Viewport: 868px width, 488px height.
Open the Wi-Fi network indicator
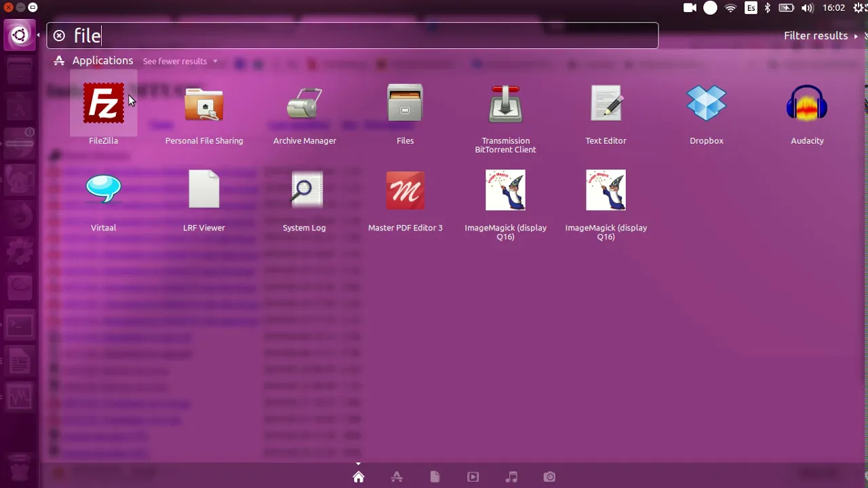[730, 8]
